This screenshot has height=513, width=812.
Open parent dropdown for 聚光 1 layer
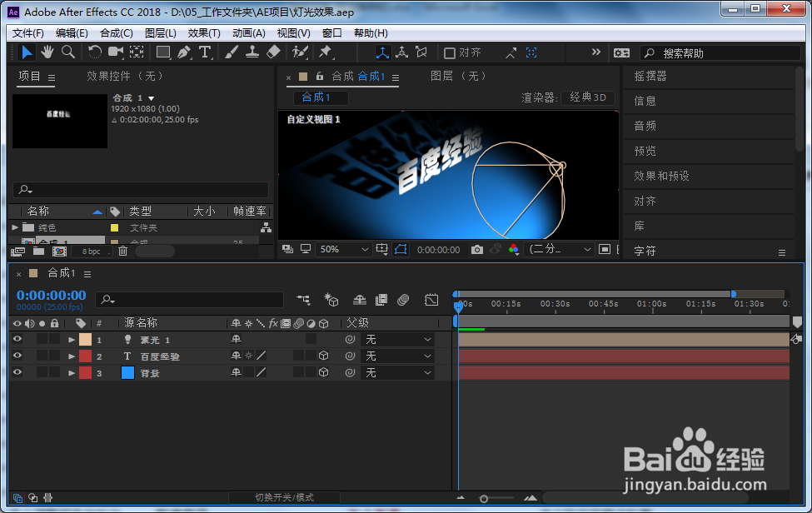pos(398,340)
